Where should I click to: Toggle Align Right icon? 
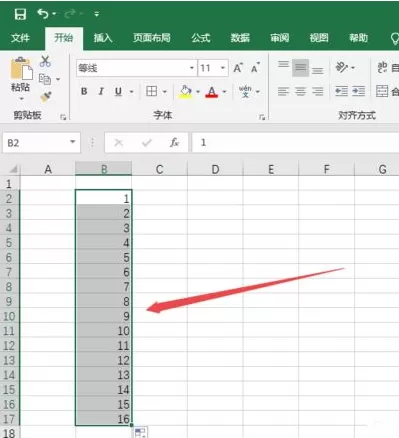click(318, 91)
